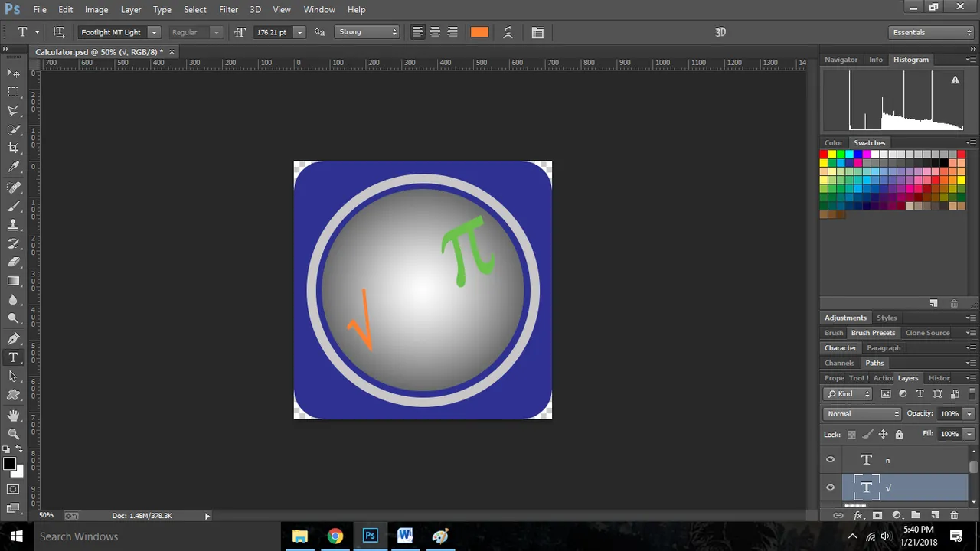The width and height of the screenshot is (980, 551).
Task: Switch to the Navigator tab
Action: (x=841, y=60)
